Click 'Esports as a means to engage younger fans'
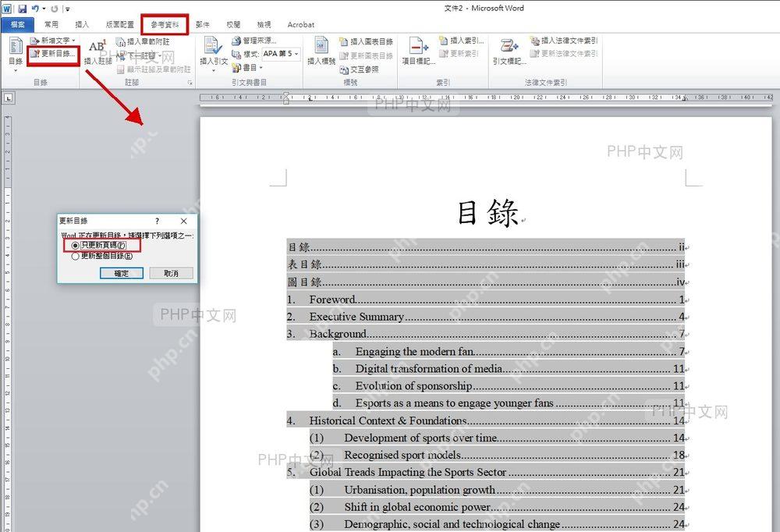The image size is (780, 532). tap(509, 403)
